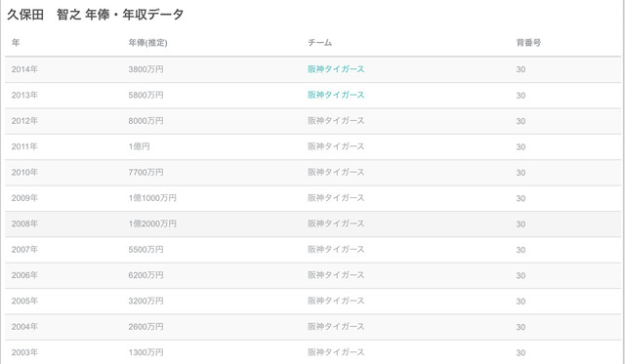The height and width of the screenshot is (364, 625).
Task: Select the 2006年 year cell
Action: (24, 275)
